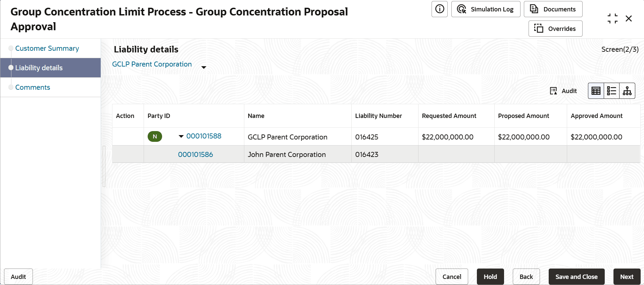
Task: Click the Audit icon above the table
Action: coord(563,91)
